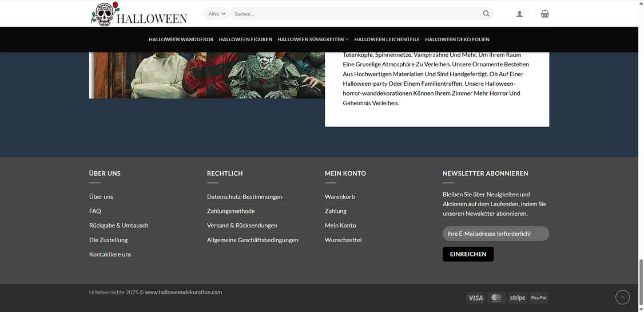Open Versand & Rücksendungen link
This screenshot has height=312, width=644.
coord(243,225)
